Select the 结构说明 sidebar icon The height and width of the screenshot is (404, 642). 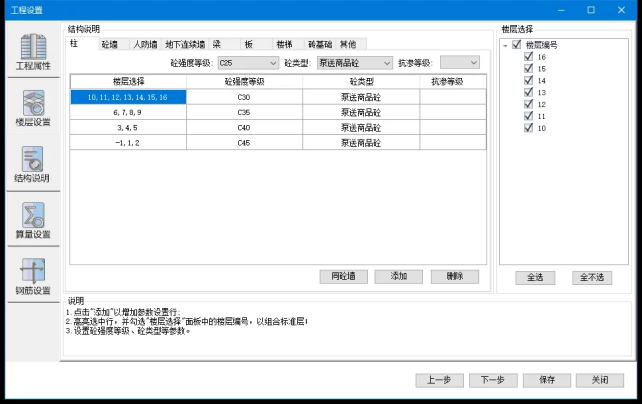coord(33,163)
